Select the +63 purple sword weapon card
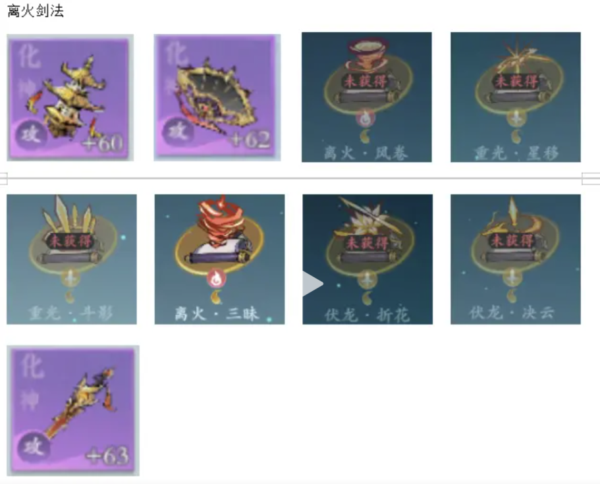The width and height of the screenshot is (600, 484). click(x=73, y=411)
